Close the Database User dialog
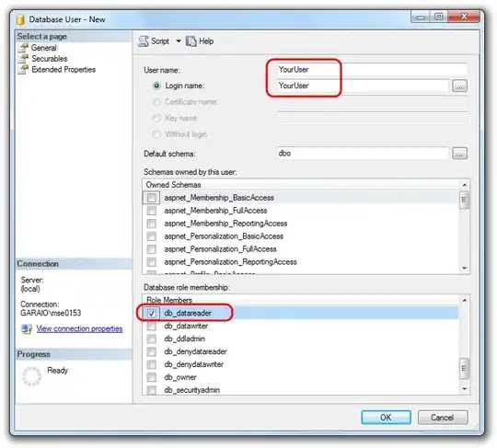This screenshot has height=448, width=497. pos(464,17)
